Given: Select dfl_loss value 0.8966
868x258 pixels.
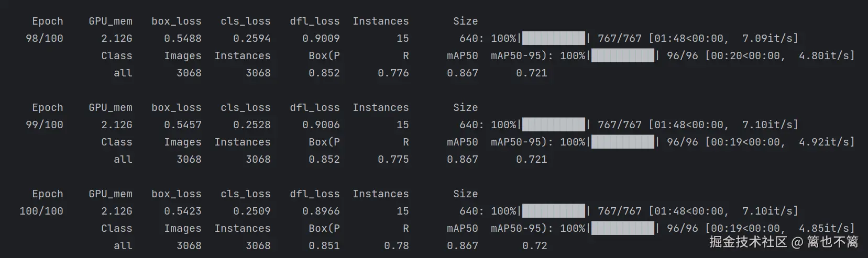Looking at the screenshot, I should tap(321, 211).
